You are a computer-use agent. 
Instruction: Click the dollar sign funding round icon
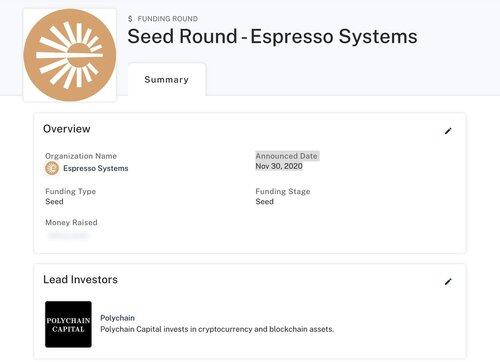[130, 19]
